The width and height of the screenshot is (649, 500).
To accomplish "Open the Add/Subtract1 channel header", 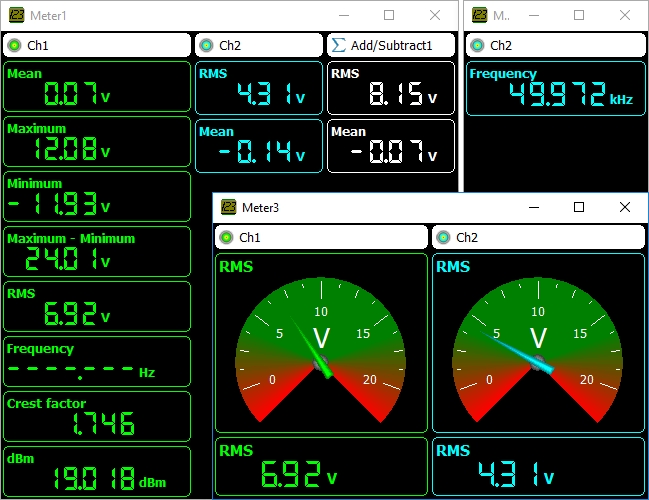I will pyautogui.click(x=391, y=45).
